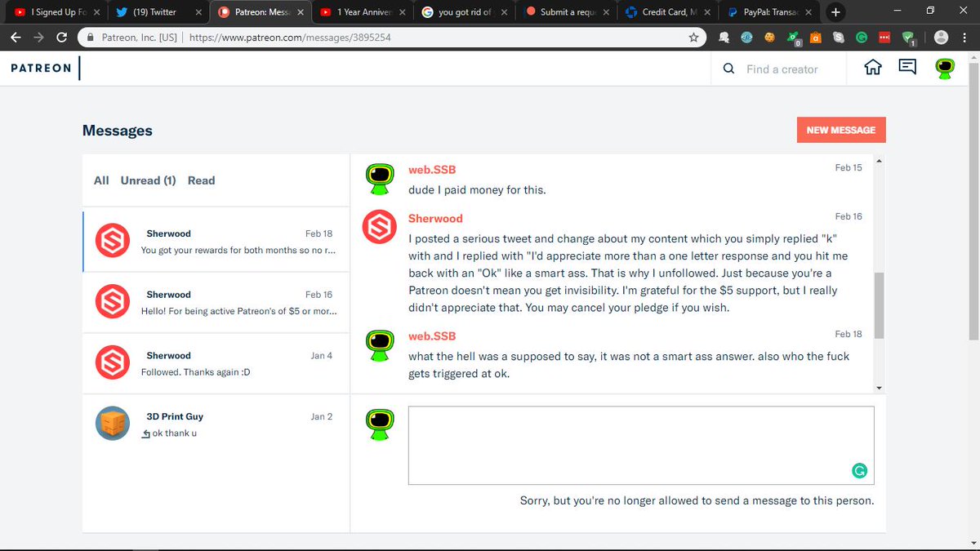Viewport: 980px width, 551px height.
Task: Open Sherwood conversation from Feb 16
Action: pos(216,303)
